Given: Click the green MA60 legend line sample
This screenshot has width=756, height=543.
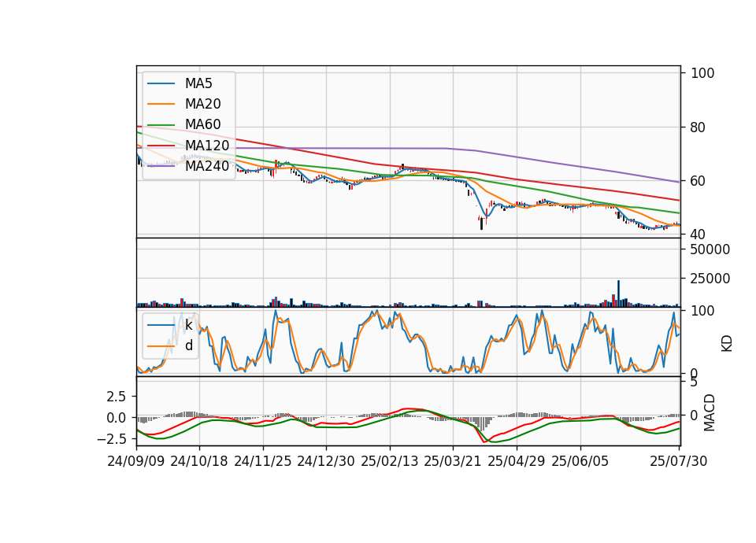Looking at the screenshot, I should (161, 125).
